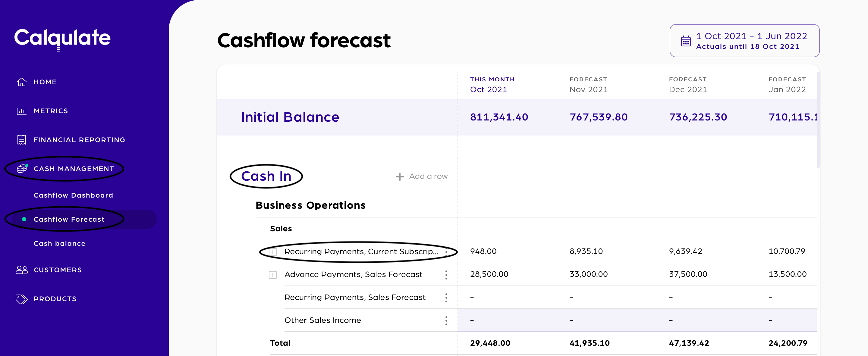The height and width of the screenshot is (356, 868).
Task: Open kebab menu for Recurring Payments, Sales Forecast
Action: coord(446,298)
